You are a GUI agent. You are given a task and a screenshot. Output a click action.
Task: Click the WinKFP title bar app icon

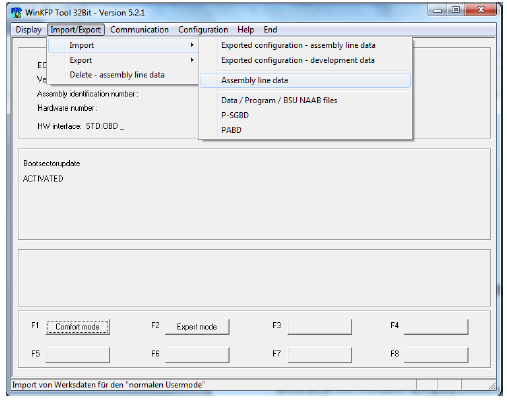[x=16, y=13]
